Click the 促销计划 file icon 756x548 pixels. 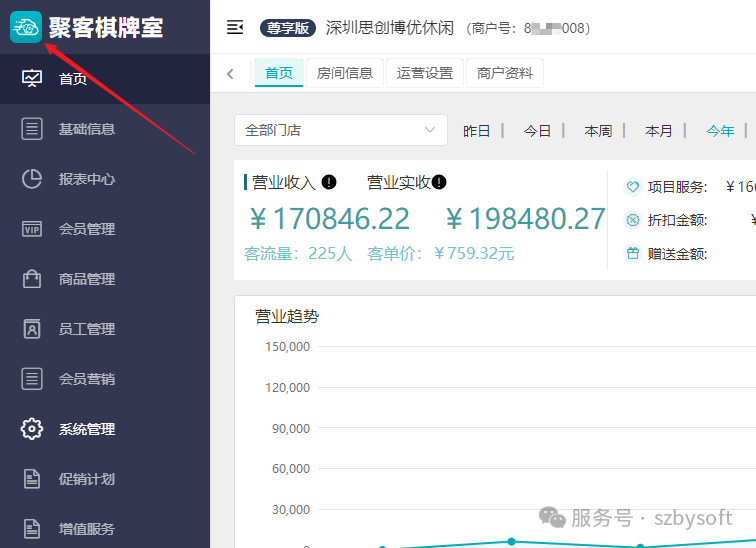(32, 479)
